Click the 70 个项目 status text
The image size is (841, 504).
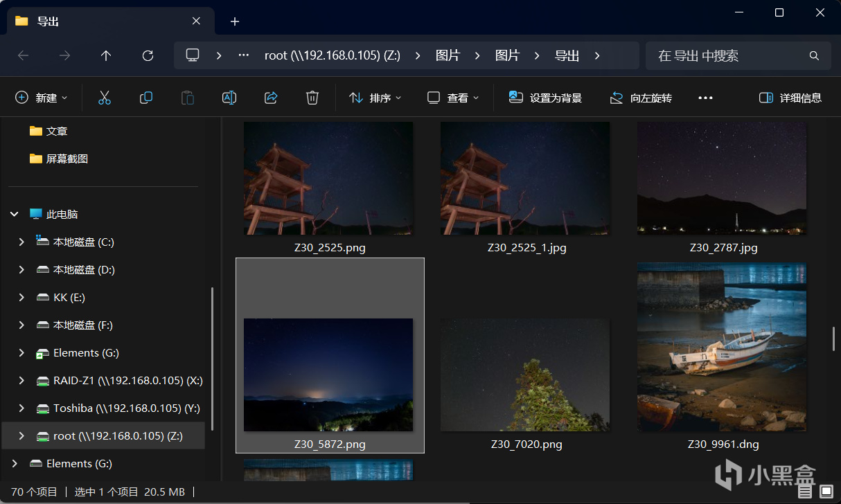(x=34, y=492)
